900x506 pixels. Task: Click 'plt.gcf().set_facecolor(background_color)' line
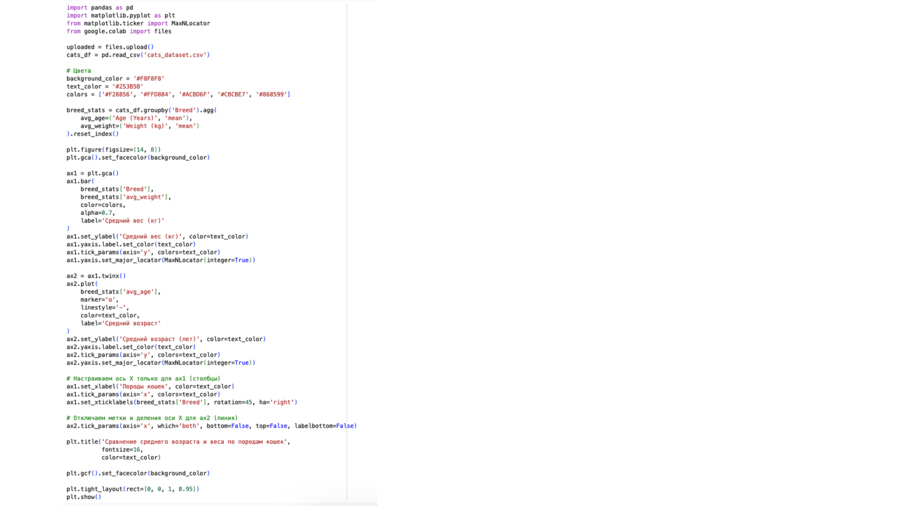tap(138, 473)
